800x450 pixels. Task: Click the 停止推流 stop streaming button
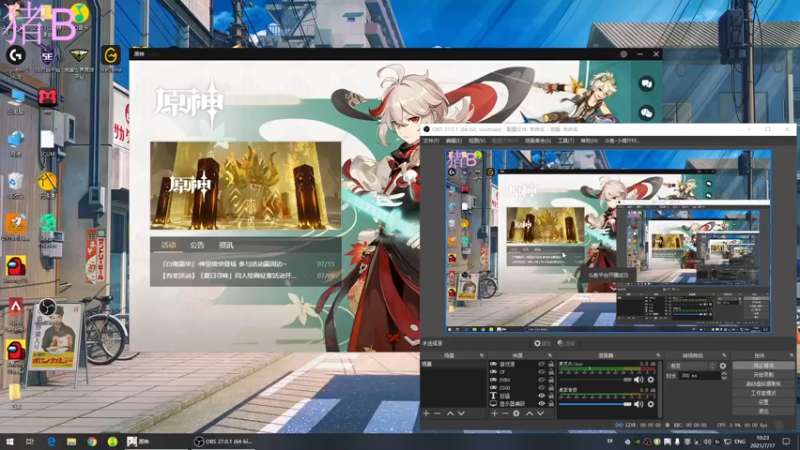coord(763,365)
